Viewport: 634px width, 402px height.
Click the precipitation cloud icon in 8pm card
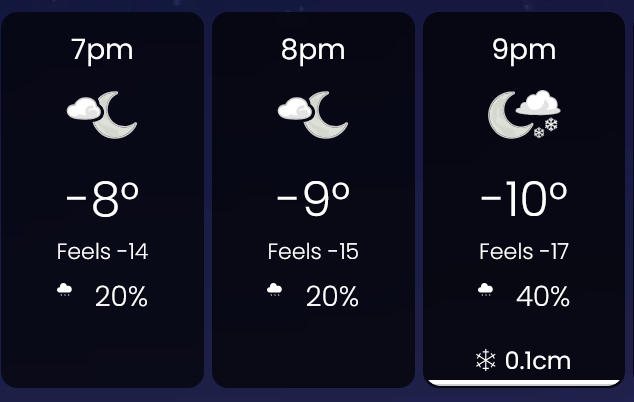pyautogui.click(x=275, y=291)
